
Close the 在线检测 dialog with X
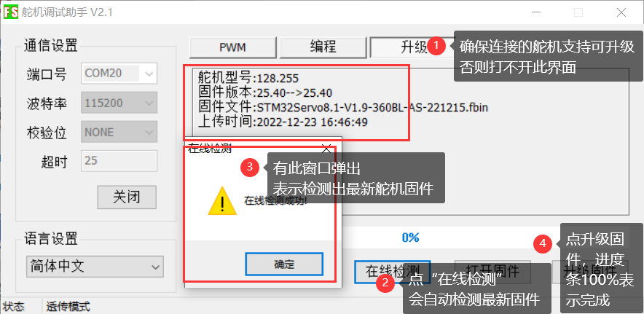(x=326, y=149)
